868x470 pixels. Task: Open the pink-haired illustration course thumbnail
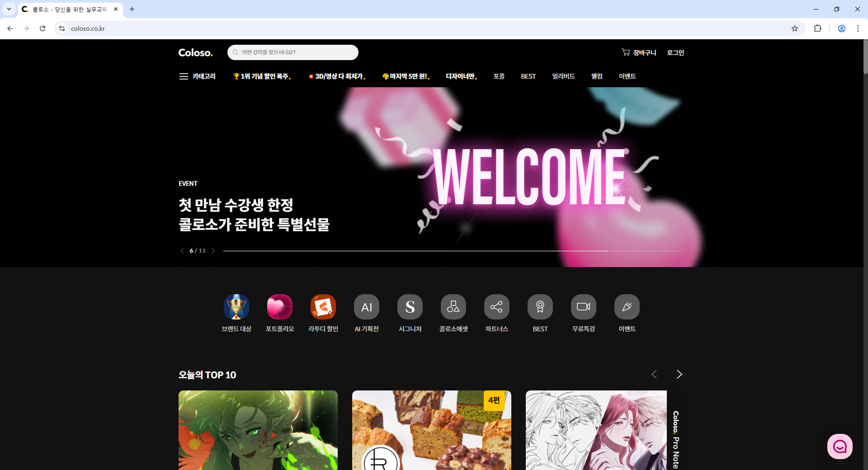pos(596,430)
